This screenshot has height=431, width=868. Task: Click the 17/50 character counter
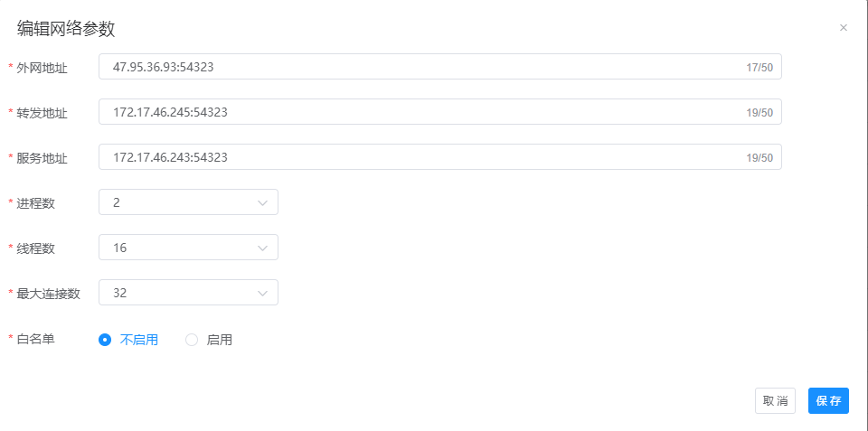coord(759,68)
